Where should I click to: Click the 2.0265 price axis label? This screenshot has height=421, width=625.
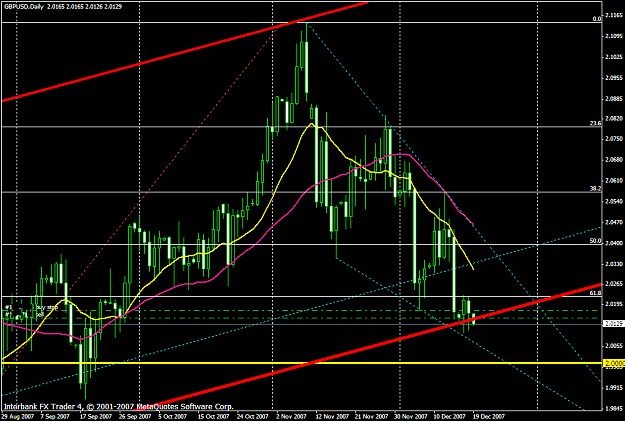coord(614,283)
